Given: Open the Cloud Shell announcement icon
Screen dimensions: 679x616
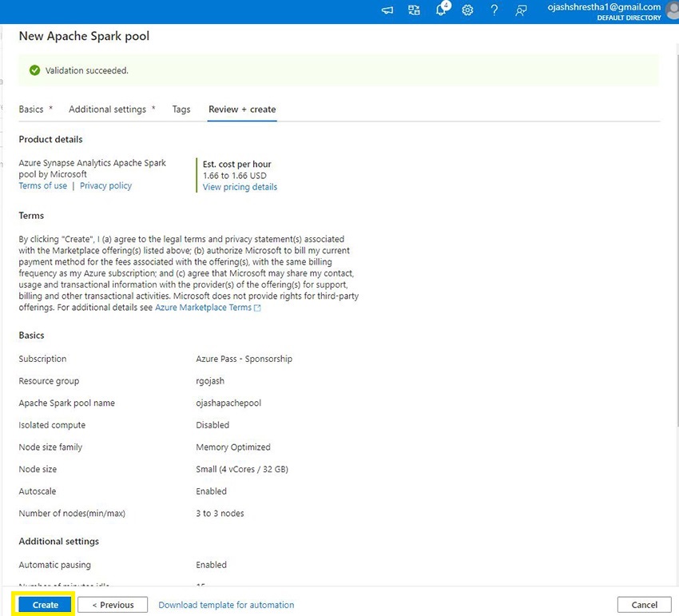Looking at the screenshot, I should click(x=387, y=10).
